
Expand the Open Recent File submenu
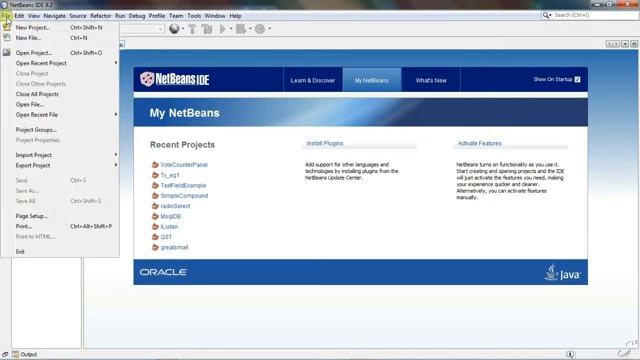[60, 115]
